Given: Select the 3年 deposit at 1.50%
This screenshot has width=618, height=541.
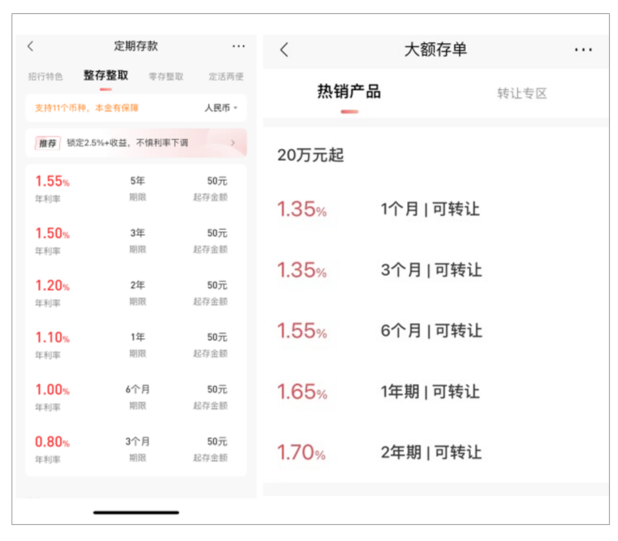Looking at the screenshot, I should pos(136,240).
